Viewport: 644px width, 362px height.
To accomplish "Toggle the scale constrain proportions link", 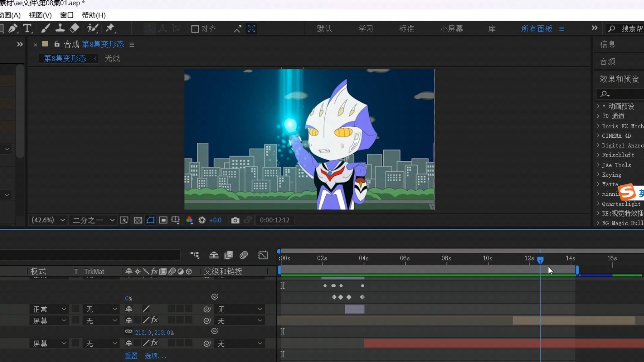I will pyautogui.click(x=129, y=331).
